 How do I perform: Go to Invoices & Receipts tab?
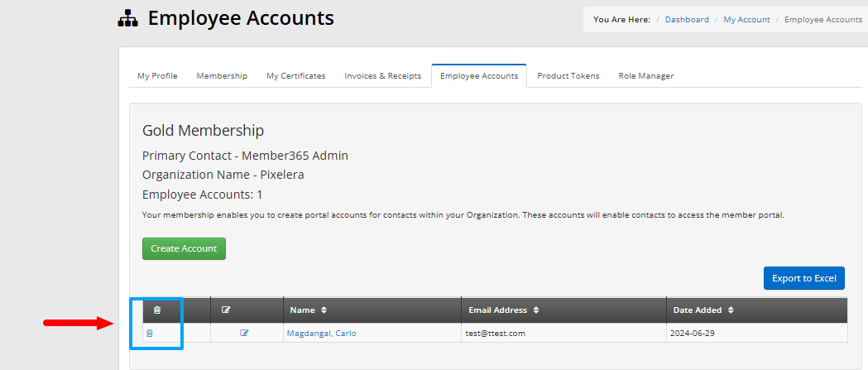coord(383,76)
